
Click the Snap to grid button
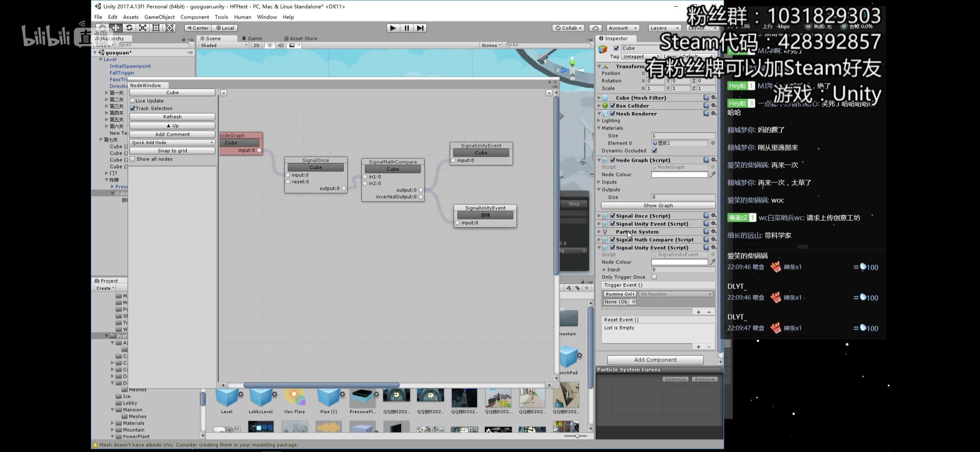[172, 151]
